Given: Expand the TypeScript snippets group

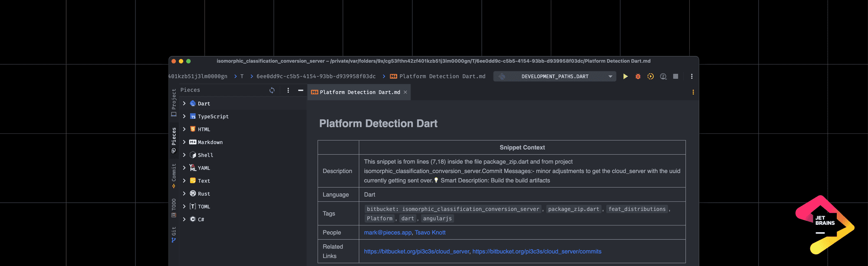Looking at the screenshot, I should pos(184,116).
